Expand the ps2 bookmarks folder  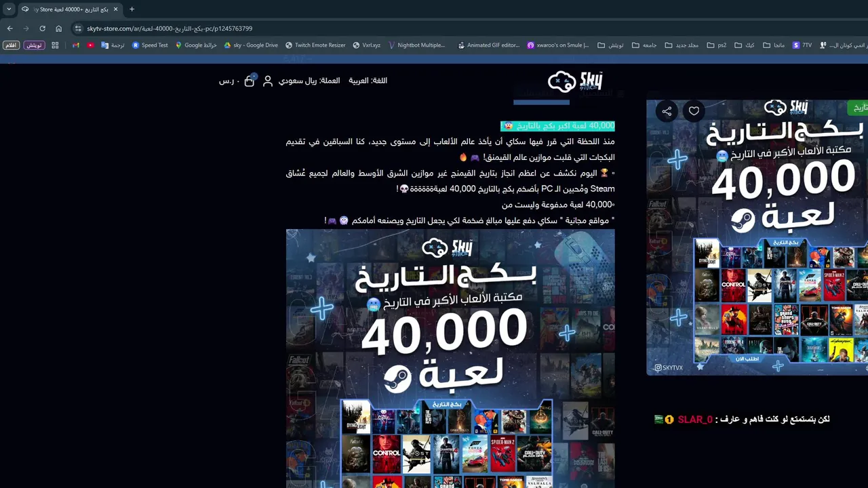click(716, 45)
